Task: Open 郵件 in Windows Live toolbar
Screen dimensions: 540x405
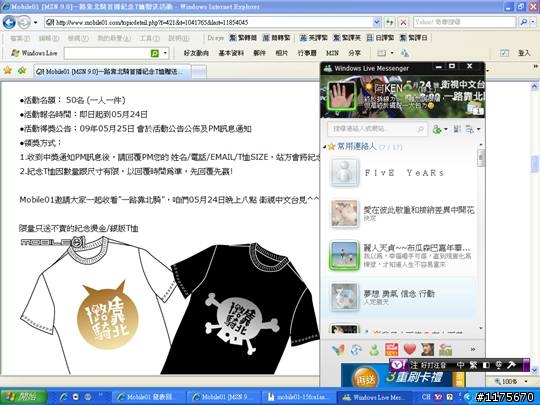Action: click(259, 53)
